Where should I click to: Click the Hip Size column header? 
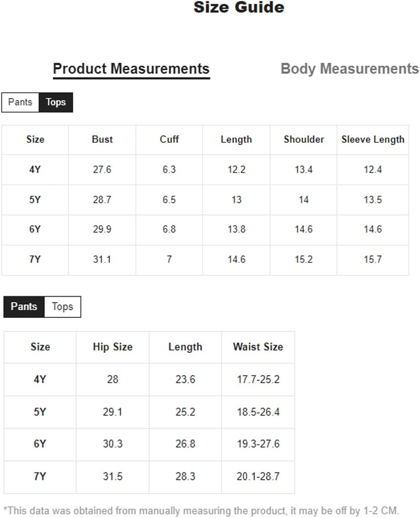(x=113, y=347)
